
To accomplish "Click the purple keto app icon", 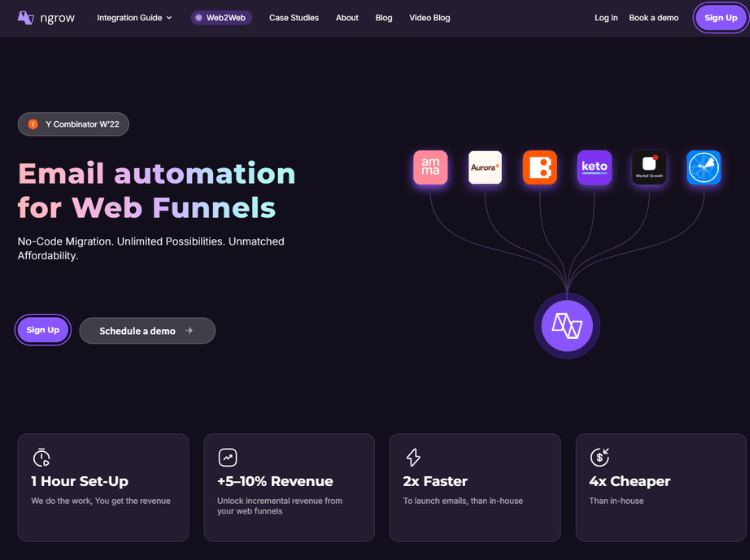I will tap(595, 167).
